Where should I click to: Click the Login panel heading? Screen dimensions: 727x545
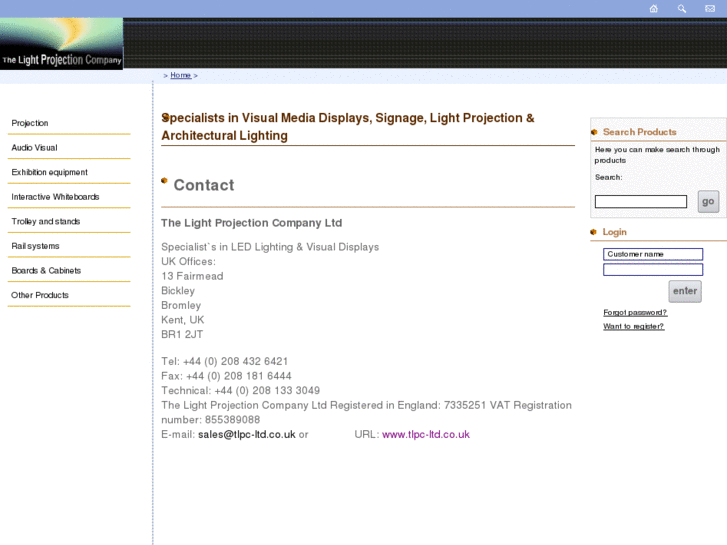(x=614, y=232)
